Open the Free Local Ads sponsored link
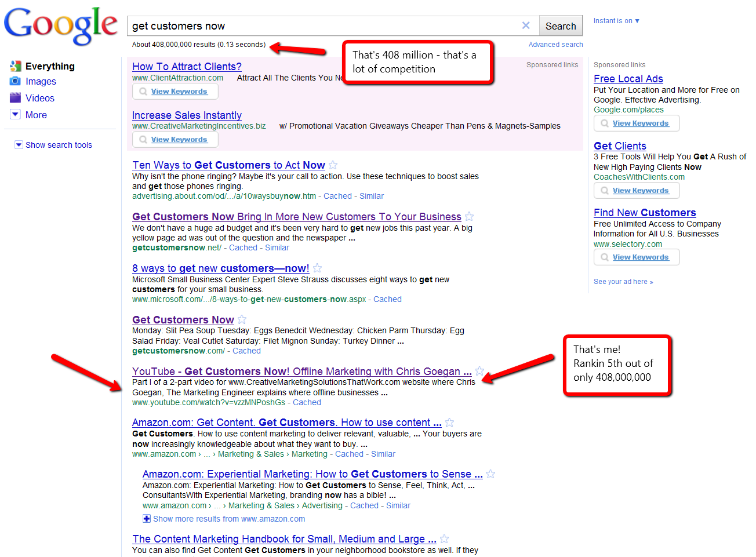 coord(628,79)
